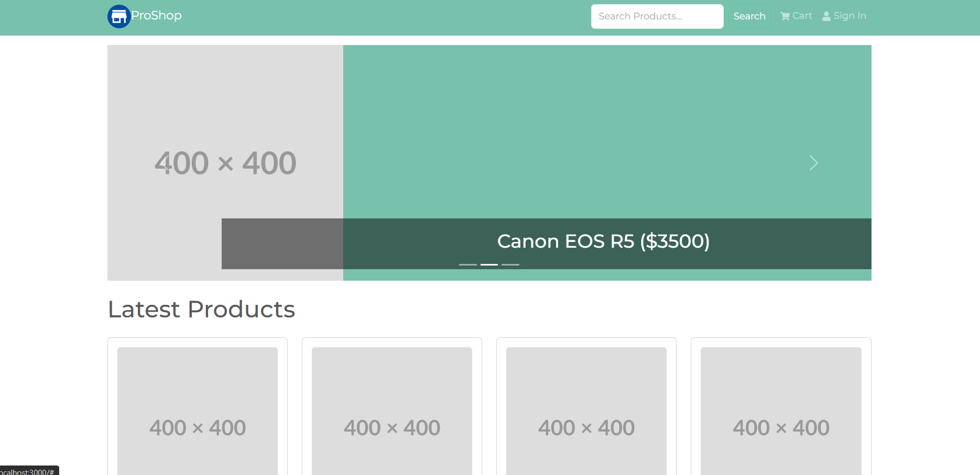Screen dimensions: 980x475
Task: Select the active middle carousel indicator
Action: [x=489, y=264]
